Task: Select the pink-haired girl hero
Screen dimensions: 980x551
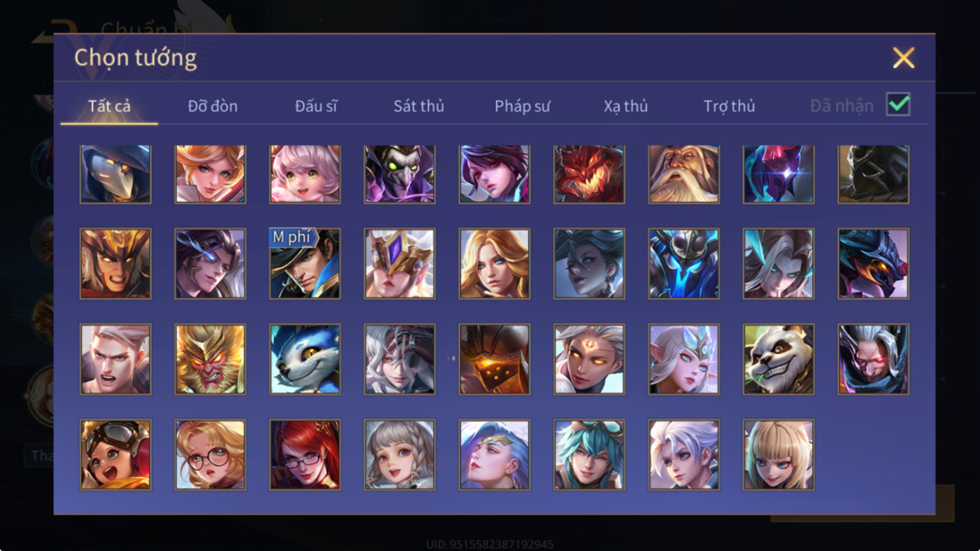Action: (305, 174)
